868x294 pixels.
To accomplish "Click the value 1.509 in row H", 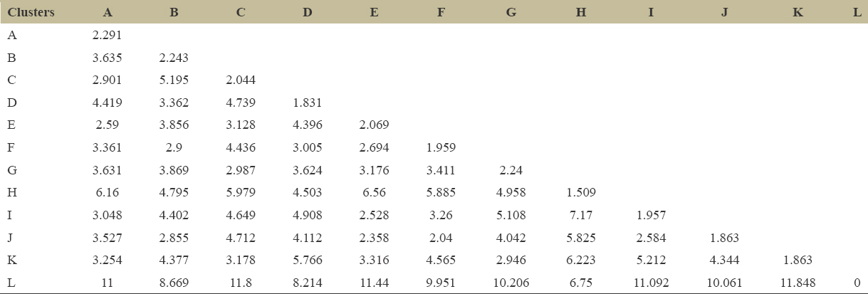I will (x=581, y=192).
